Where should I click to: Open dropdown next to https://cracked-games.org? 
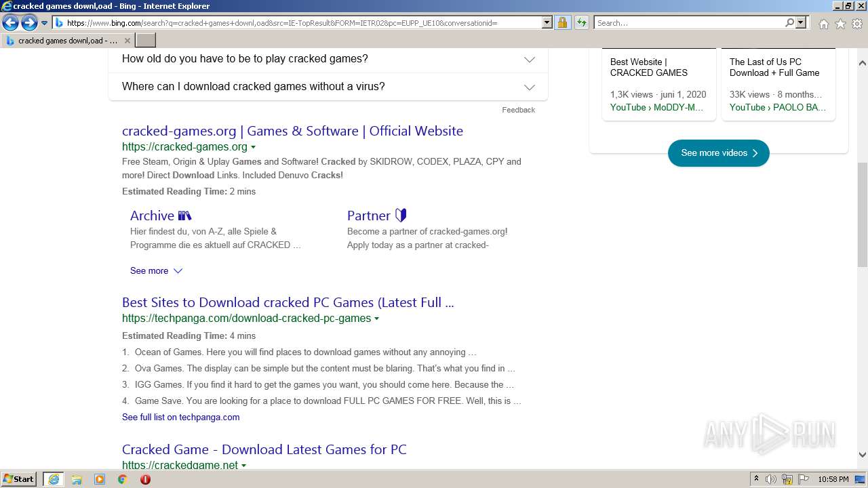tap(253, 147)
